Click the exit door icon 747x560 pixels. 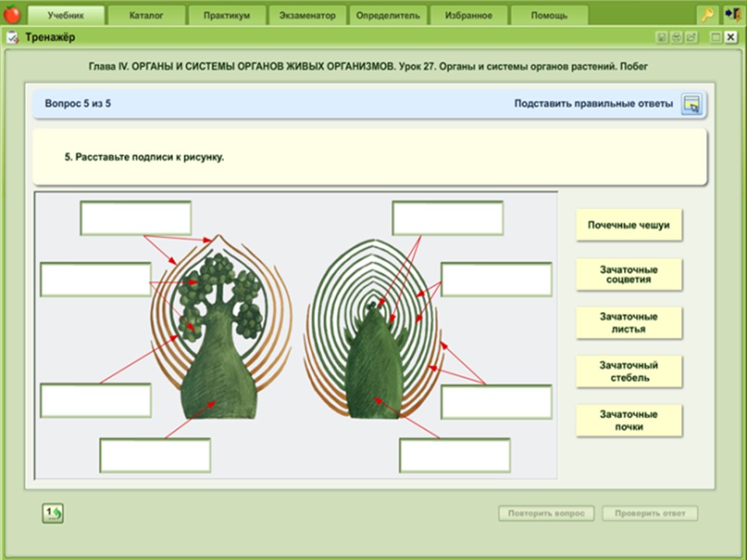pos(731,15)
